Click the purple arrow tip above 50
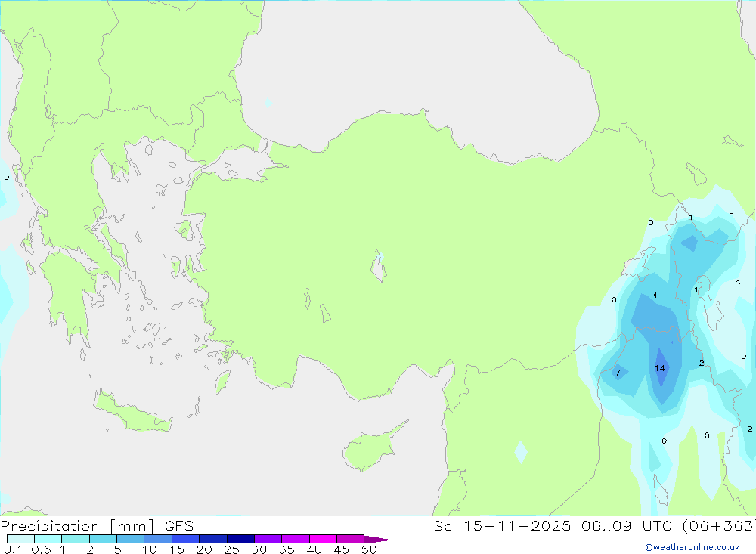The width and height of the screenshot is (756, 554). (377, 539)
